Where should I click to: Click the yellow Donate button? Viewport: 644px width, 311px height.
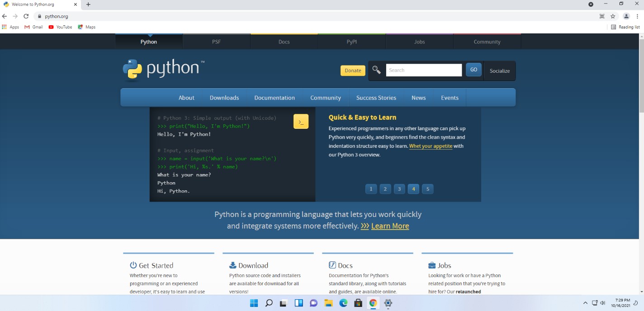click(353, 71)
